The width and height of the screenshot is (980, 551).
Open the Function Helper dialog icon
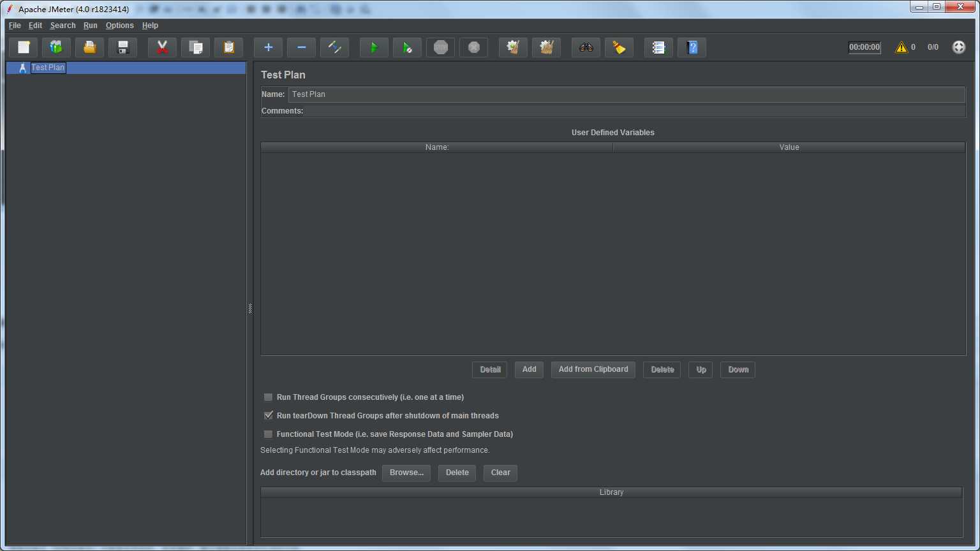(659, 47)
